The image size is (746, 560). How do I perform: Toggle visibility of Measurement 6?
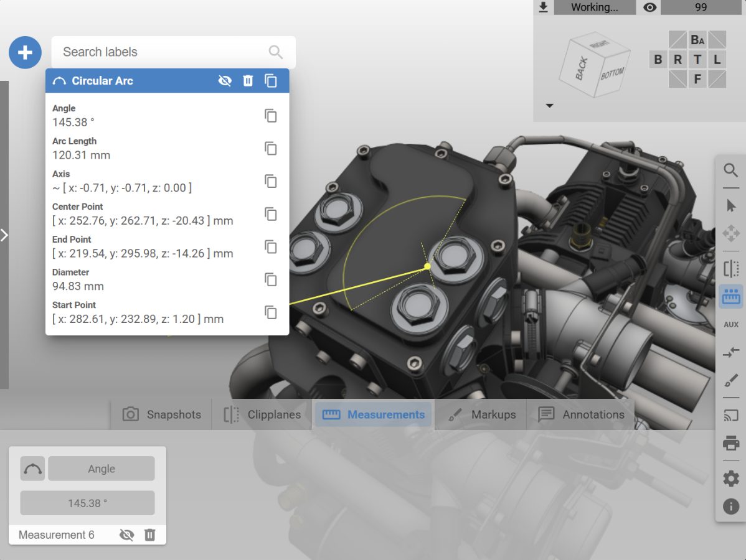click(x=126, y=535)
